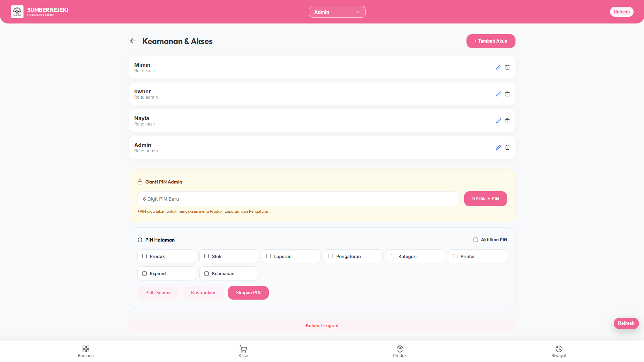Screen dimensions: 644x362
Task: Delete the Mimin account using trash icon
Action: pos(507,67)
